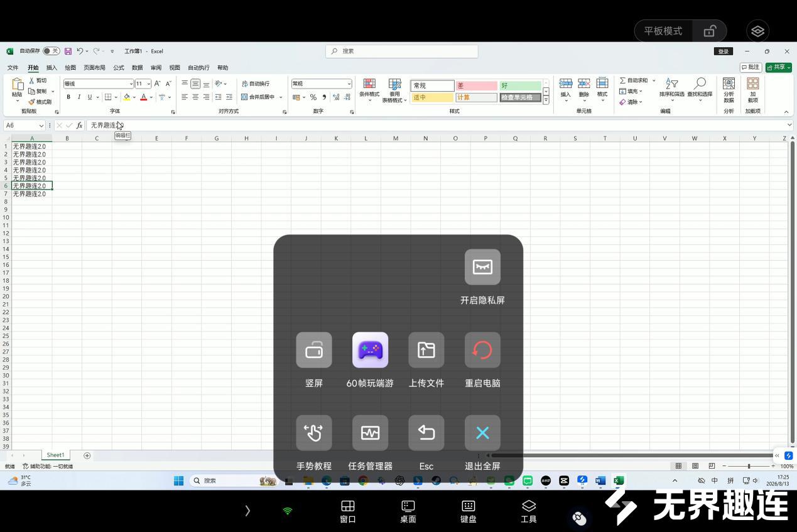This screenshot has width=797, height=532.
Task: Collapse the ribbon with the chevron
Action: point(786,112)
